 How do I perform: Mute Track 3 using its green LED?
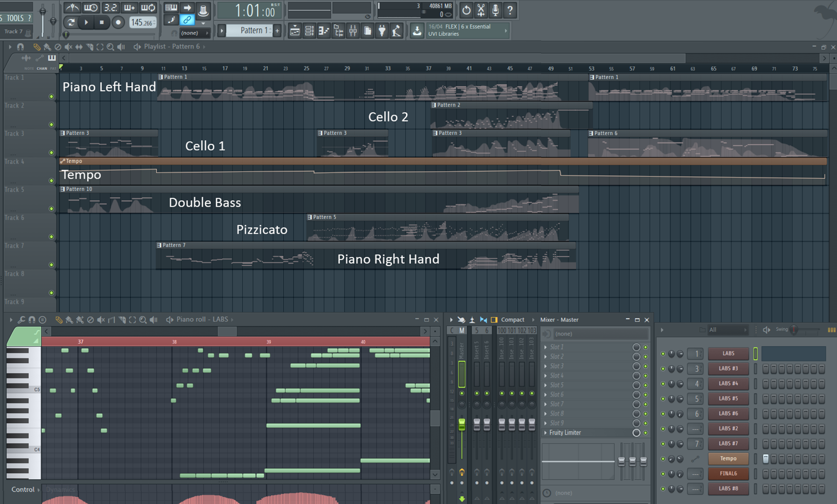pos(51,153)
